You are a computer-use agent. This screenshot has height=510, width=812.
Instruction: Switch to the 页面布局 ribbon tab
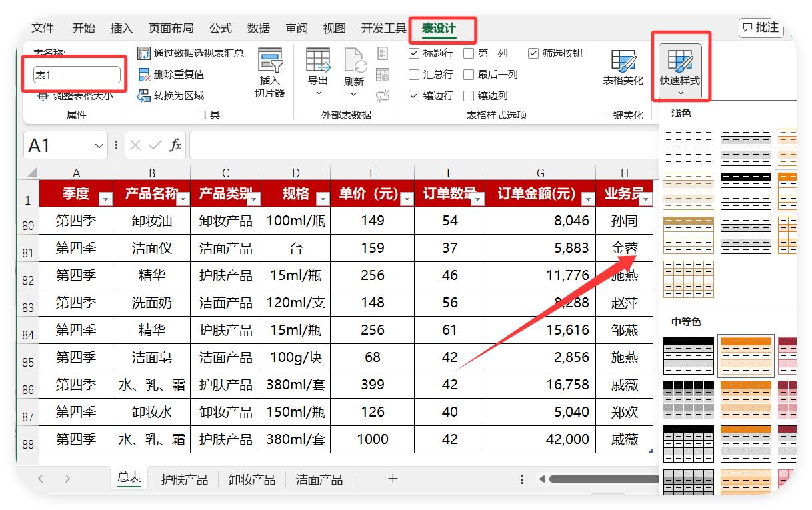[171, 28]
